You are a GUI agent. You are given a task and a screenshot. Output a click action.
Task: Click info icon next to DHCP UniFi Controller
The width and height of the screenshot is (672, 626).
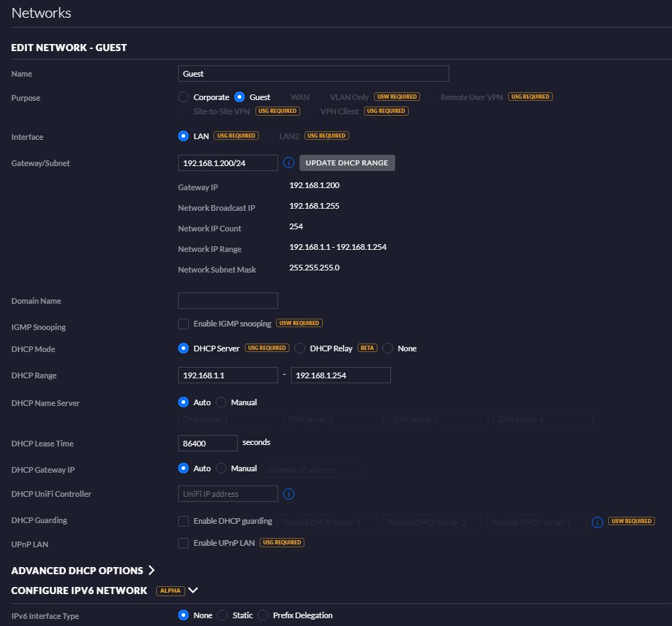coord(289,494)
